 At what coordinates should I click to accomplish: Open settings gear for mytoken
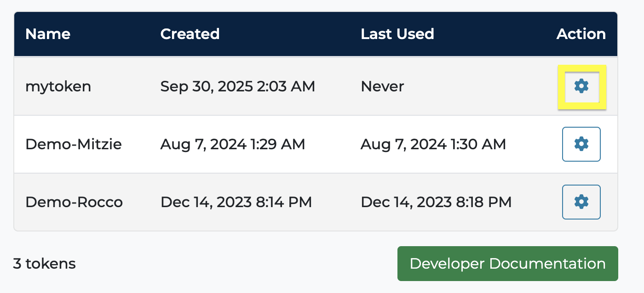pos(581,86)
